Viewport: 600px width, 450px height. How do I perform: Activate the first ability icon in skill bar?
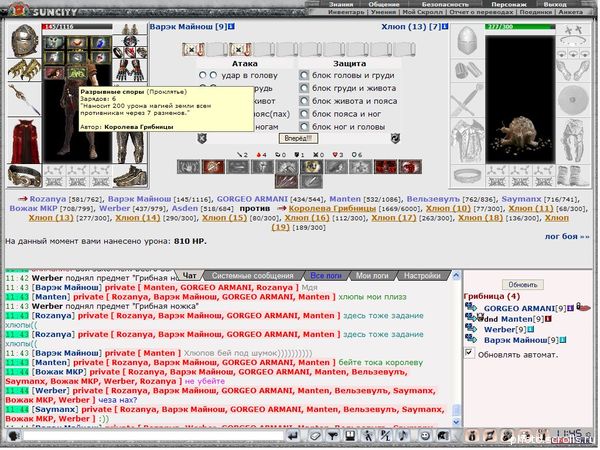(191, 167)
